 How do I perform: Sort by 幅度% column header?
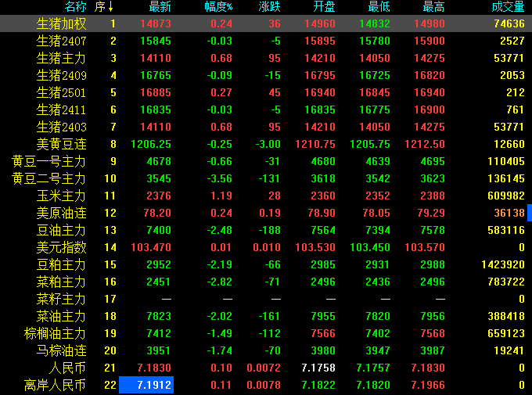218,6
